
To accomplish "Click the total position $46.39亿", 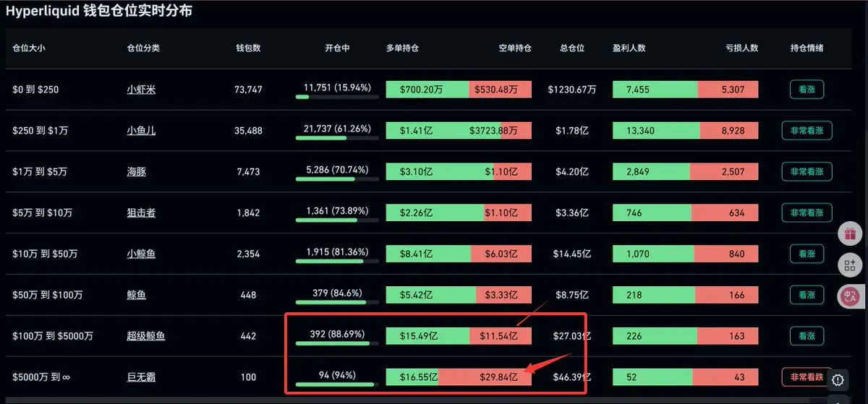I will (x=572, y=377).
